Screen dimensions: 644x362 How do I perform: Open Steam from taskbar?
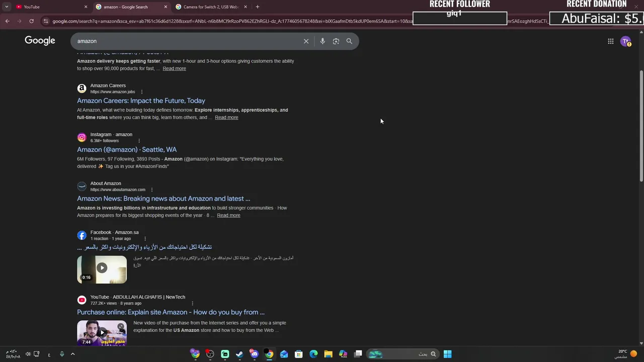(x=239, y=354)
